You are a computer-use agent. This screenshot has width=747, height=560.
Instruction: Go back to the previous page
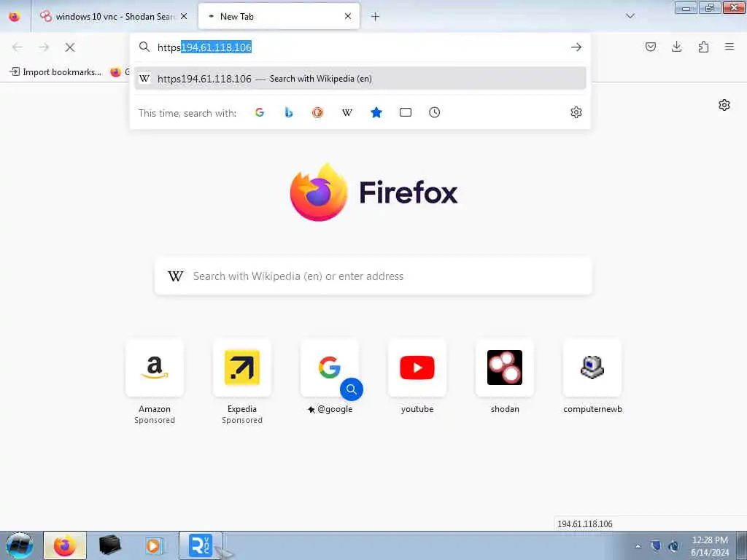18,47
